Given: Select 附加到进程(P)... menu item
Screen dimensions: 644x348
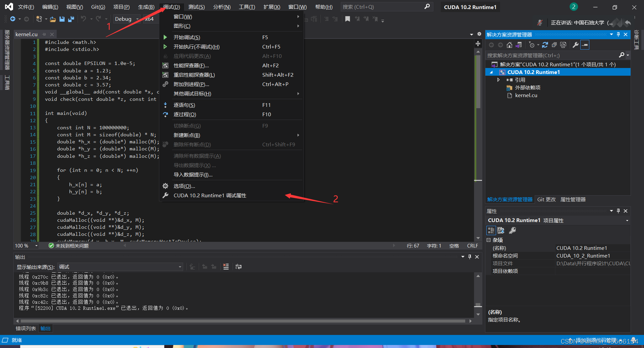Looking at the screenshot, I should tap(231, 84).
